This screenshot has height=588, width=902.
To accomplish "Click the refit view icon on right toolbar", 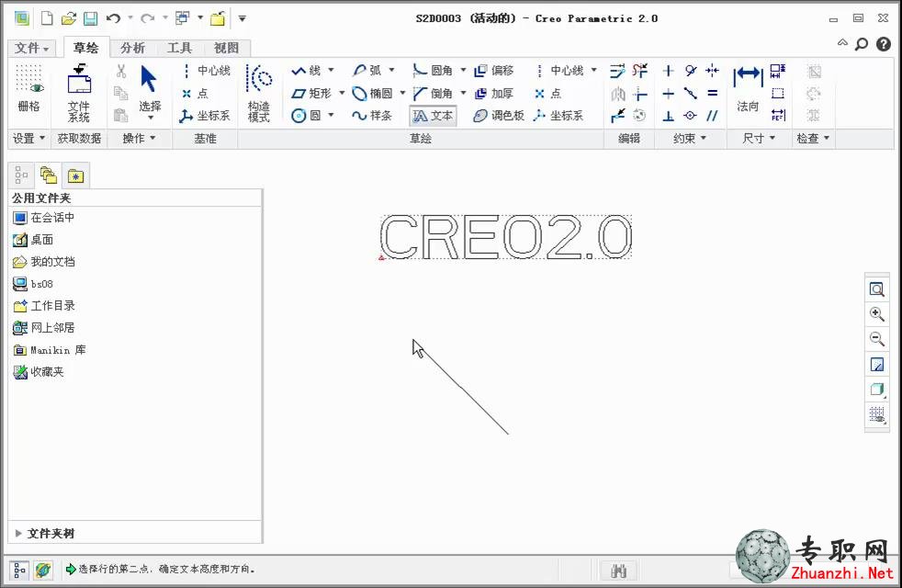I will [876, 288].
